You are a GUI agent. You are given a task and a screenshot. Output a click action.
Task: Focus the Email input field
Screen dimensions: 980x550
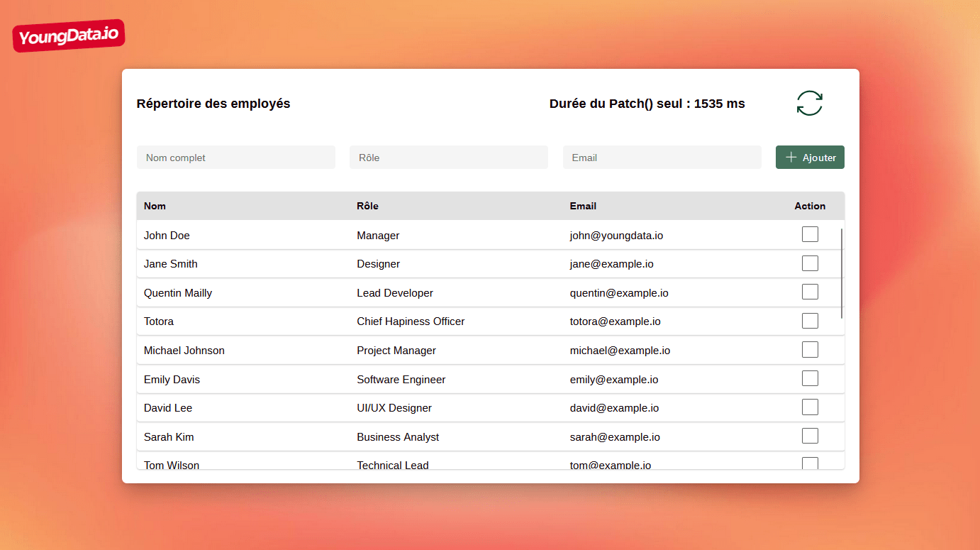662,158
